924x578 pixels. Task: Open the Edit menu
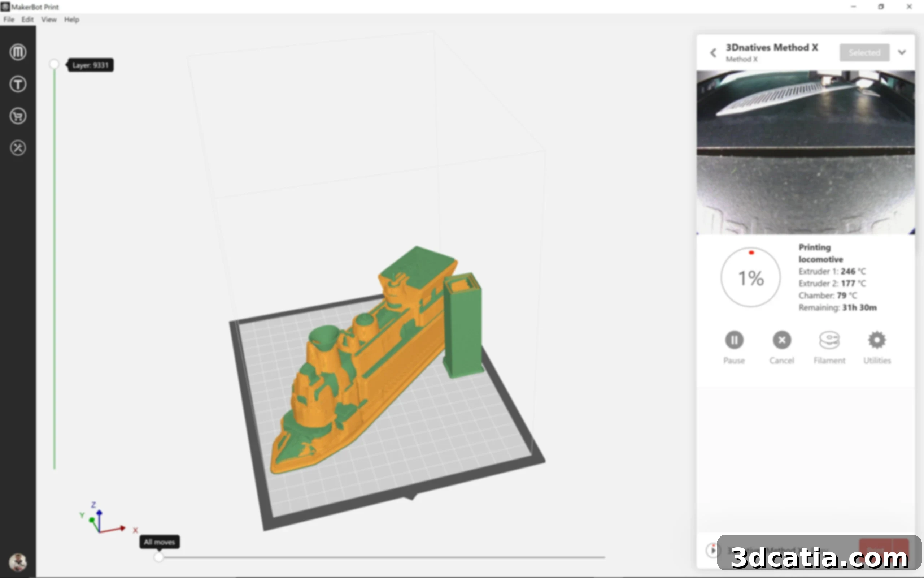(27, 20)
